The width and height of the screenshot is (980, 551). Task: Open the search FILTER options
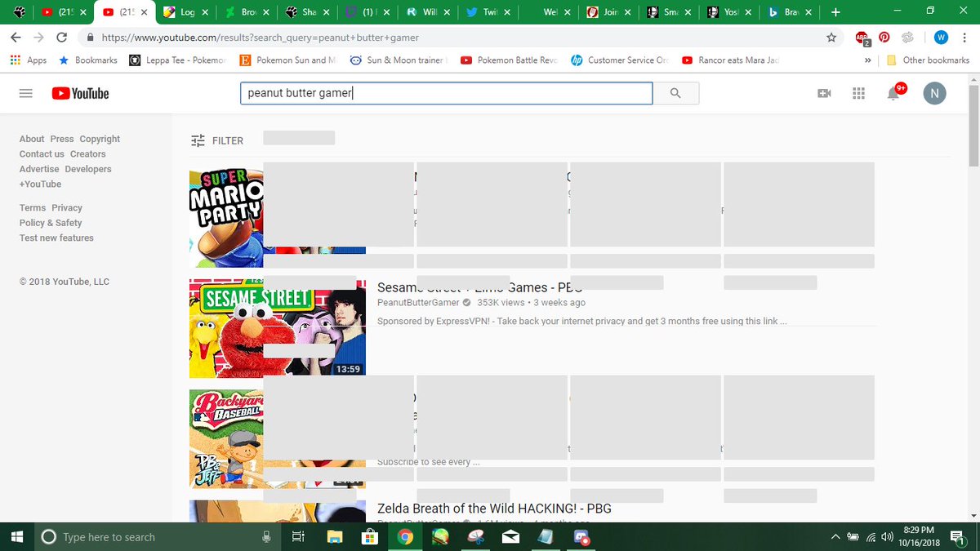pyautogui.click(x=217, y=140)
